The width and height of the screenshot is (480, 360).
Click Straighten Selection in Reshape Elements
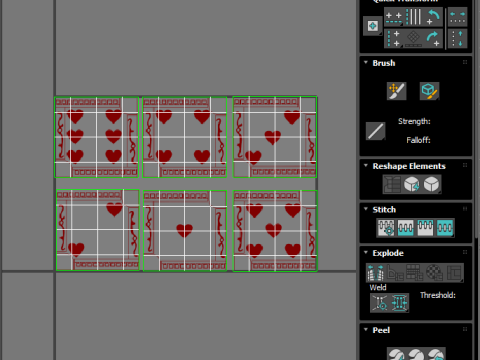coord(392,184)
